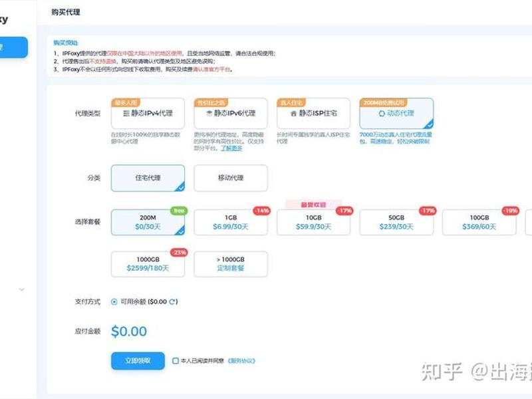
Task: Click the -23% discount badge on 1000GB plan
Action: pyautogui.click(x=179, y=253)
